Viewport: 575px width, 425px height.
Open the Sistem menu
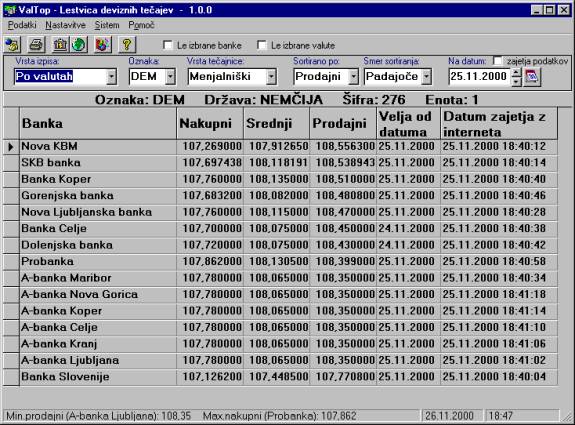pos(107,25)
